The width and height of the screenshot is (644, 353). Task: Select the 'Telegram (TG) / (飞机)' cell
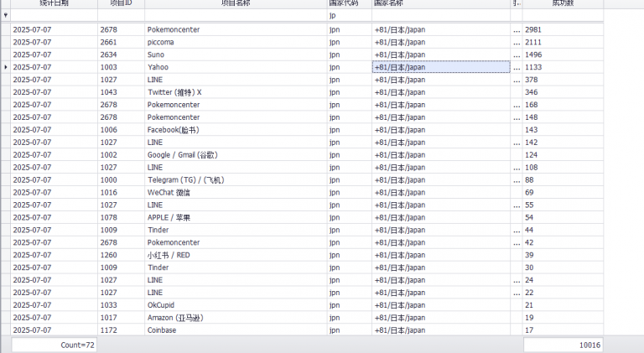click(x=236, y=179)
